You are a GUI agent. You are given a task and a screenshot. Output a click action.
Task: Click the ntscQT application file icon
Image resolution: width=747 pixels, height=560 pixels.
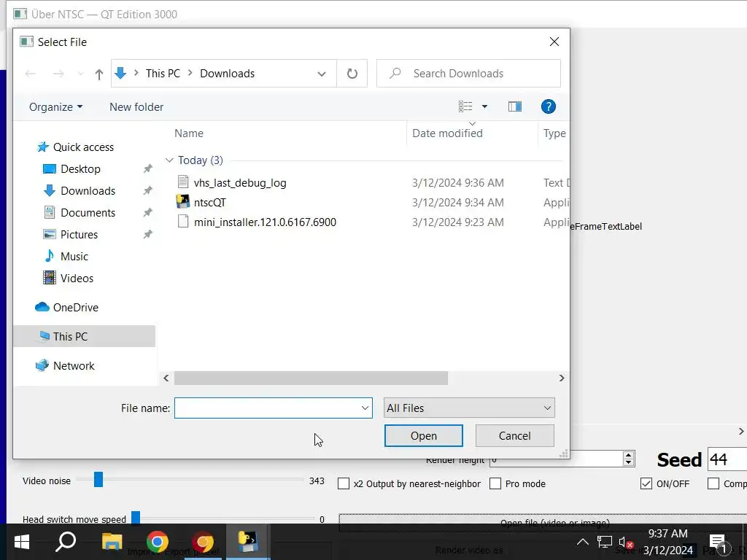(183, 202)
